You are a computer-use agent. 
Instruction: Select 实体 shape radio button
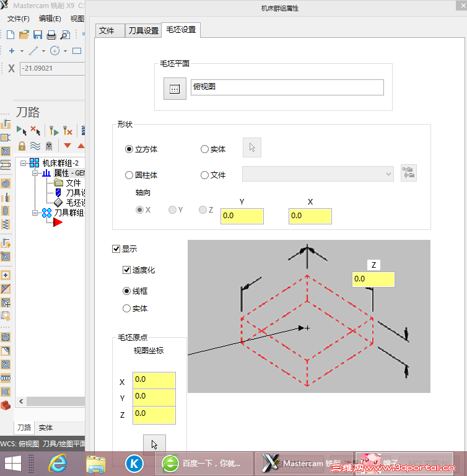pyautogui.click(x=204, y=149)
